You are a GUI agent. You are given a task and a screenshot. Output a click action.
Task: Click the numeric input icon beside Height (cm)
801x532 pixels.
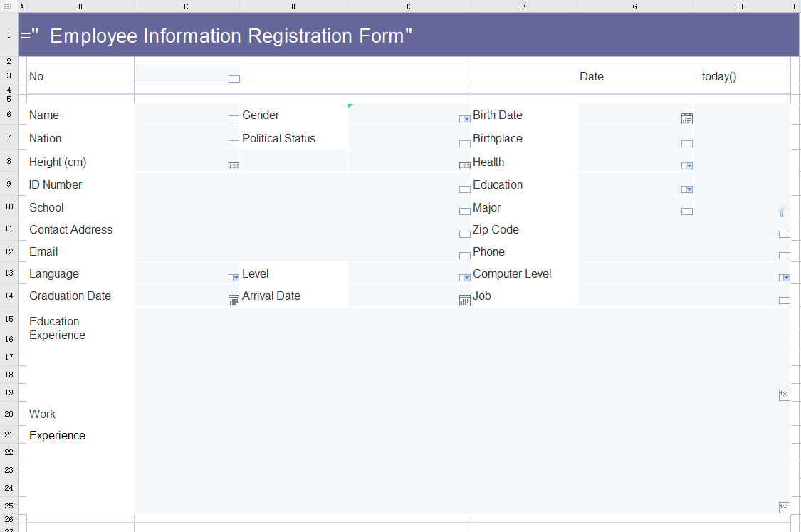[x=234, y=165]
